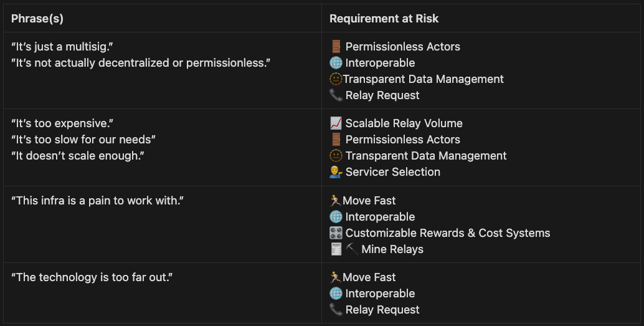
Task: Click the chart emoji by Scalable Relay Volume
Action: (336, 123)
